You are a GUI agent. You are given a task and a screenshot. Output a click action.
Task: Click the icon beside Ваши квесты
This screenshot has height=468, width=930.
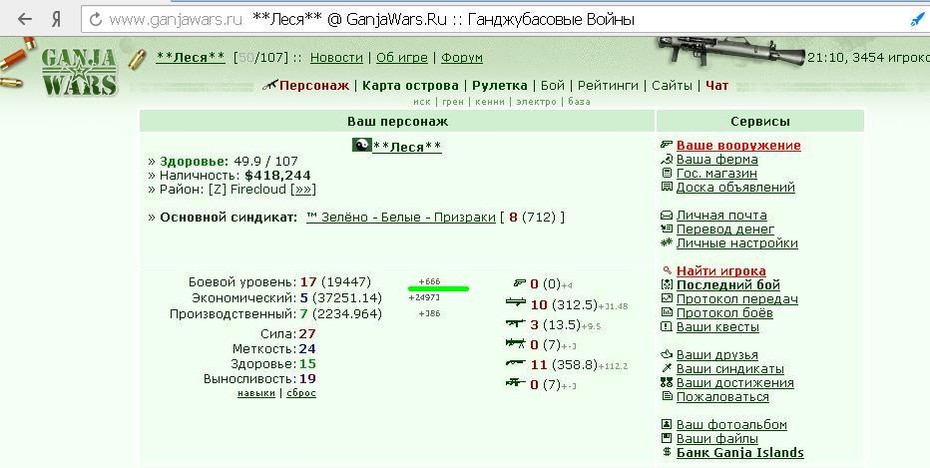(x=666, y=326)
